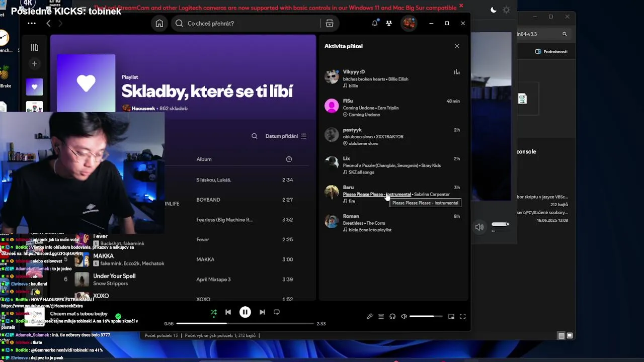Viewport: 644px width, 362px height.
Task: Select the script file icon in Explorer
Action: pos(523,99)
